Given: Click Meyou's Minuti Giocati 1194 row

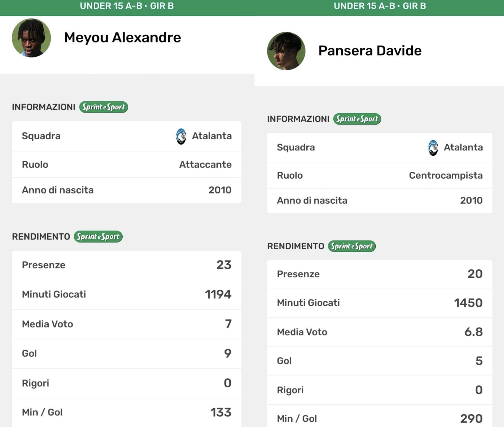Looking at the screenshot, I should (127, 295).
